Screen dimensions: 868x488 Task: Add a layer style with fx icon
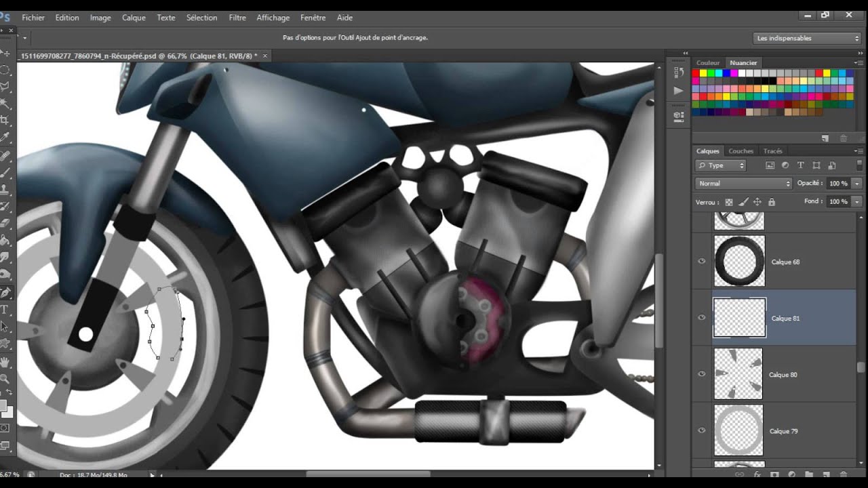757,474
